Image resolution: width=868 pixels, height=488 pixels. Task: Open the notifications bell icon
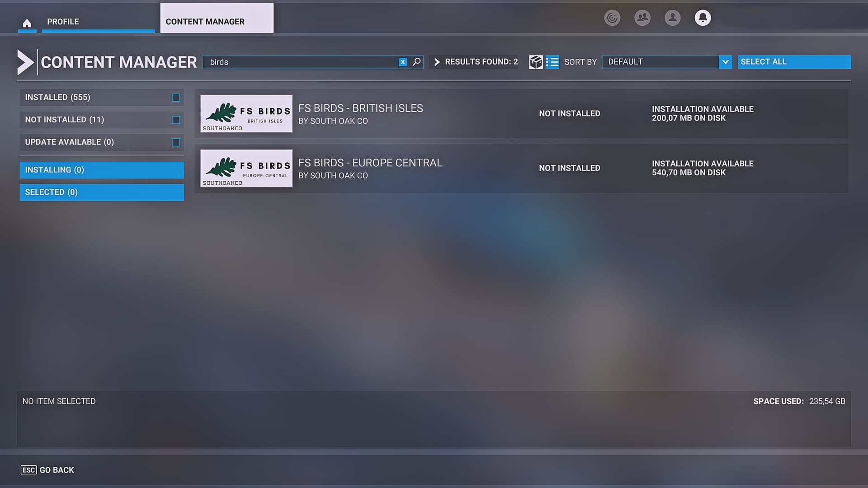point(703,18)
